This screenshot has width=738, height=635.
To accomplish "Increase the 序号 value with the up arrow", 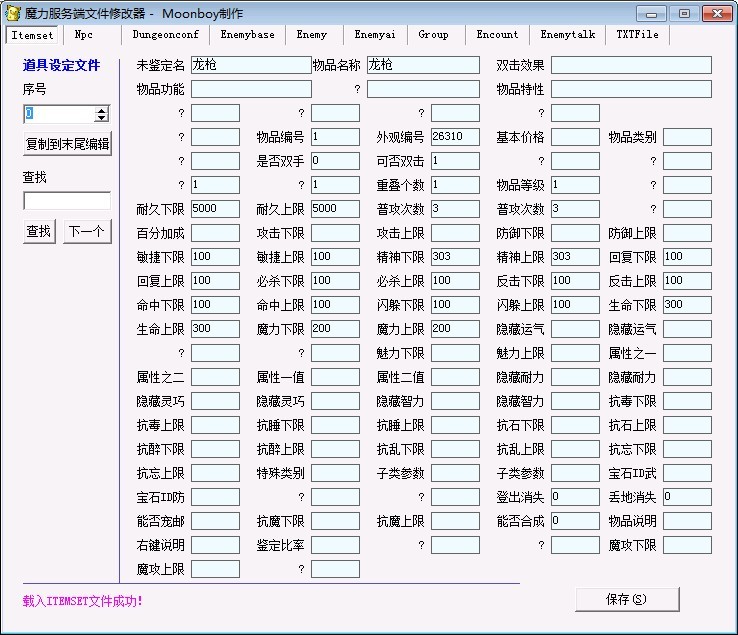I will coord(101,109).
